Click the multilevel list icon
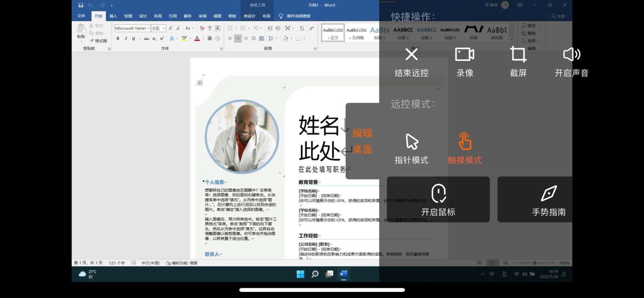This screenshot has width=644, height=298. click(256, 28)
